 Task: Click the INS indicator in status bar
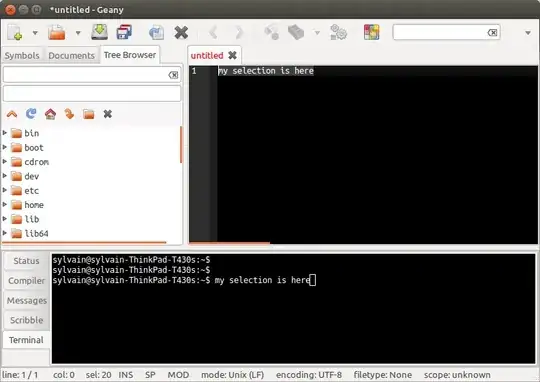point(126,375)
